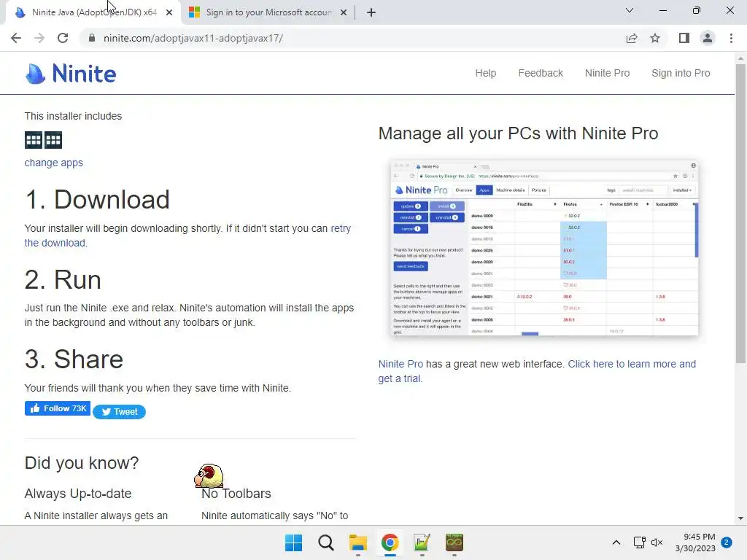747x560 pixels.
Task: Open Windows Start menu
Action: 293,542
